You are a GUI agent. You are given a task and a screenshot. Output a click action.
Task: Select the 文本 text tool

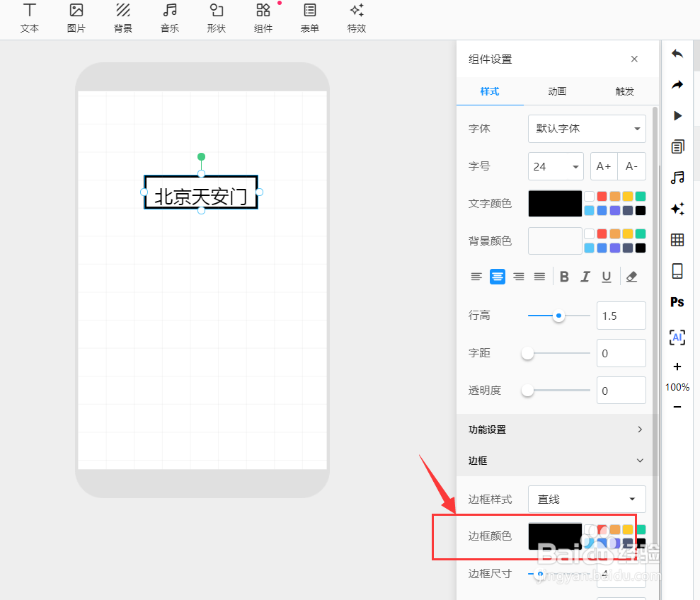click(x=29, y=18)
